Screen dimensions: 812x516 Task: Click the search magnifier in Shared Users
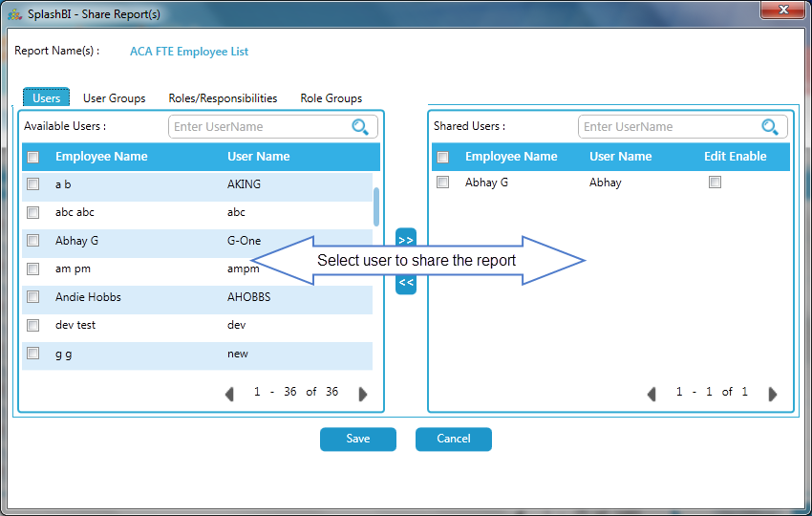770,127
